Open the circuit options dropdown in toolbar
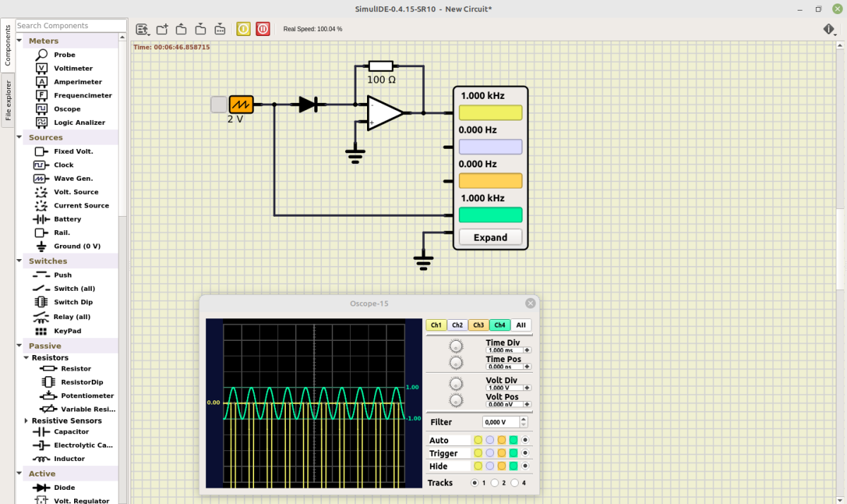847x504 pixels. tap(143, 29)
